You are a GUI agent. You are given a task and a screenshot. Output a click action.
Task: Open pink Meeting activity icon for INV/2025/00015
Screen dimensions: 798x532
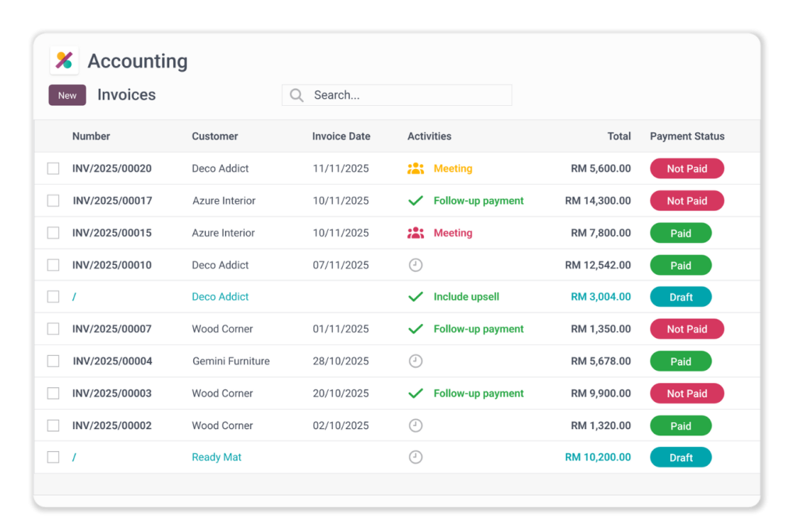(415, 233)
